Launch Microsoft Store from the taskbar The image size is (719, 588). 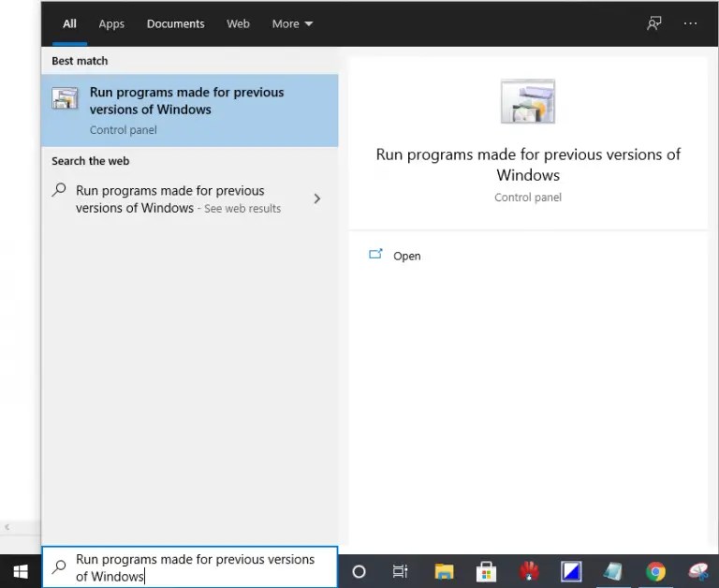point(486,571)
